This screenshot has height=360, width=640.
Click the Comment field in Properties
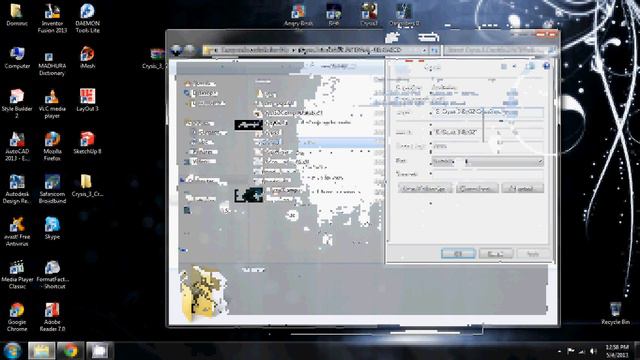pos(487,174)
